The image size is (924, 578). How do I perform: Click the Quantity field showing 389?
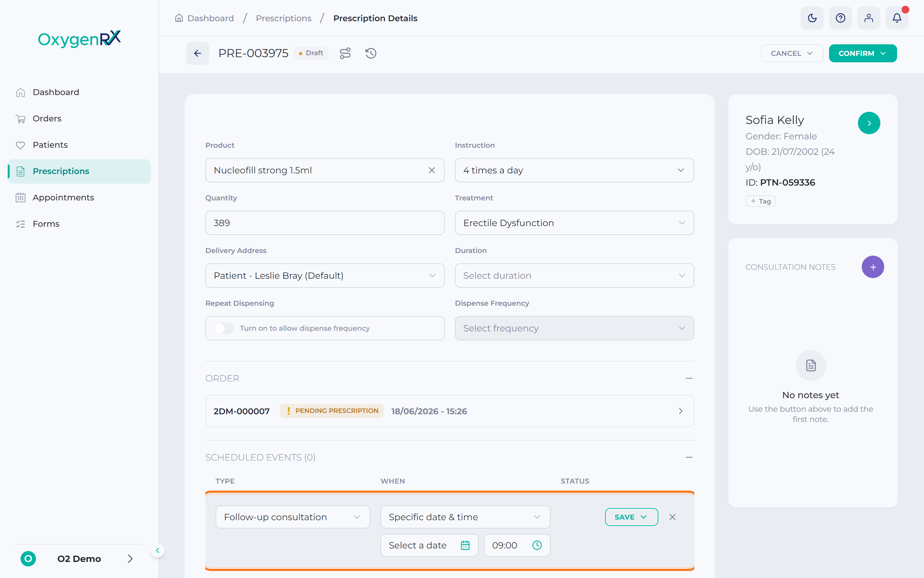tap(325, 223)
